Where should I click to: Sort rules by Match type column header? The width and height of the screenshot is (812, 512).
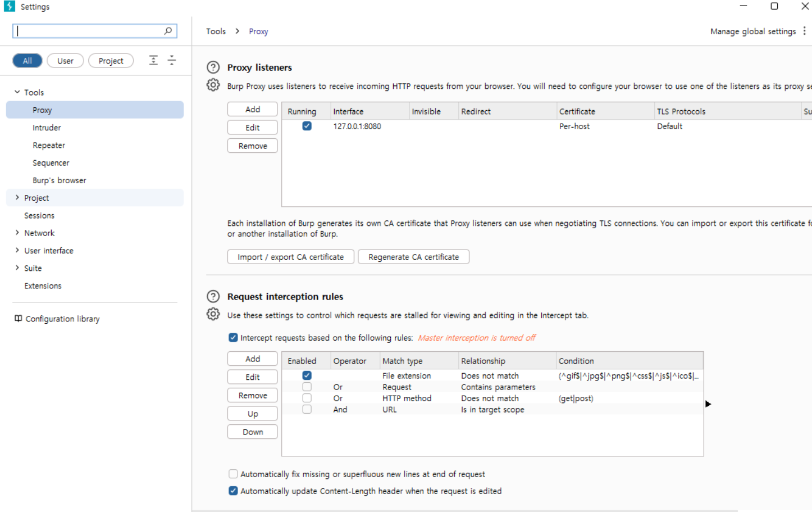[x=418, y=361]
